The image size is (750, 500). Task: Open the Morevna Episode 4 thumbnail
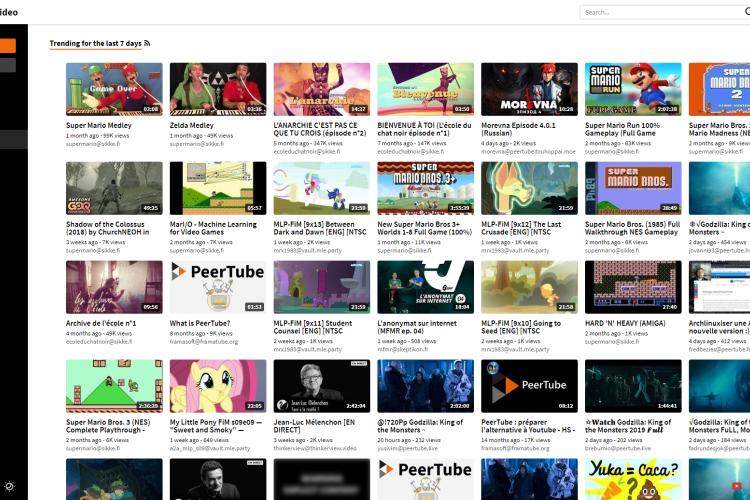pos(529,89)
